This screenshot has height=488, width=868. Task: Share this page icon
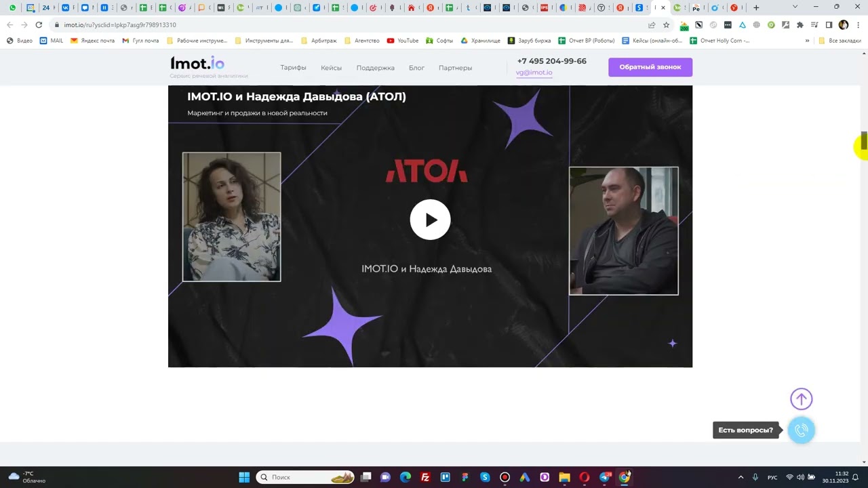tap(652, 25)
